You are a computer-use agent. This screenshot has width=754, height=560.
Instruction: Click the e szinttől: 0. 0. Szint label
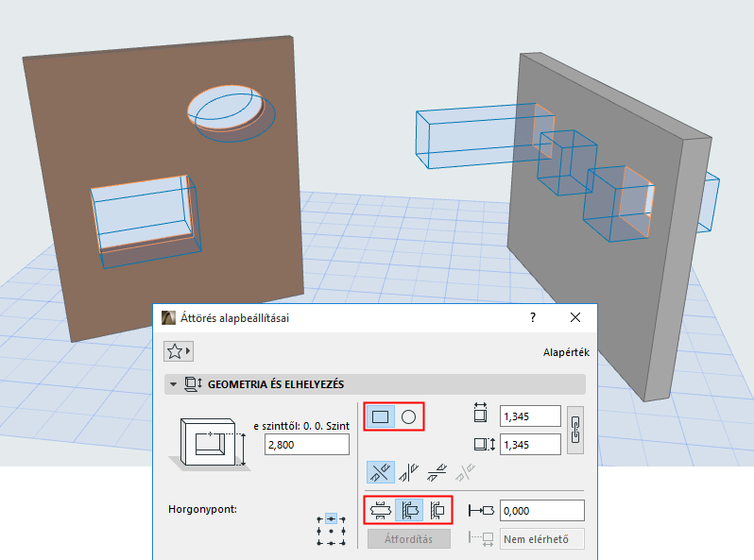[301, 426]
